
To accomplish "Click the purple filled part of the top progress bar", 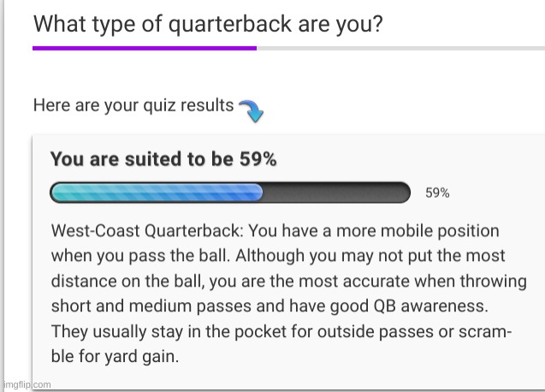I will pos(144,48).
